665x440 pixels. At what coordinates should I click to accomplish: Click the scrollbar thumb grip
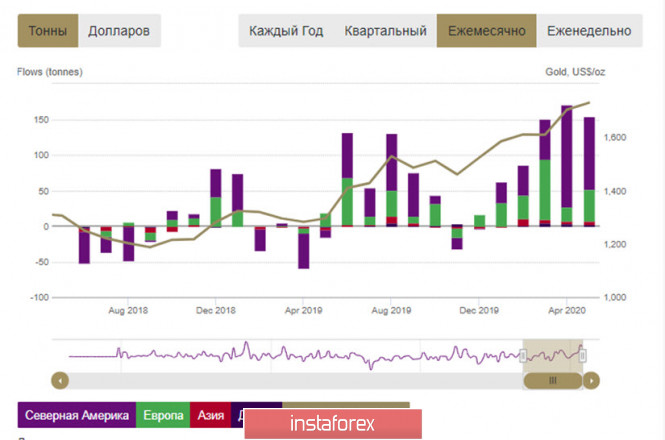(553, 380)
